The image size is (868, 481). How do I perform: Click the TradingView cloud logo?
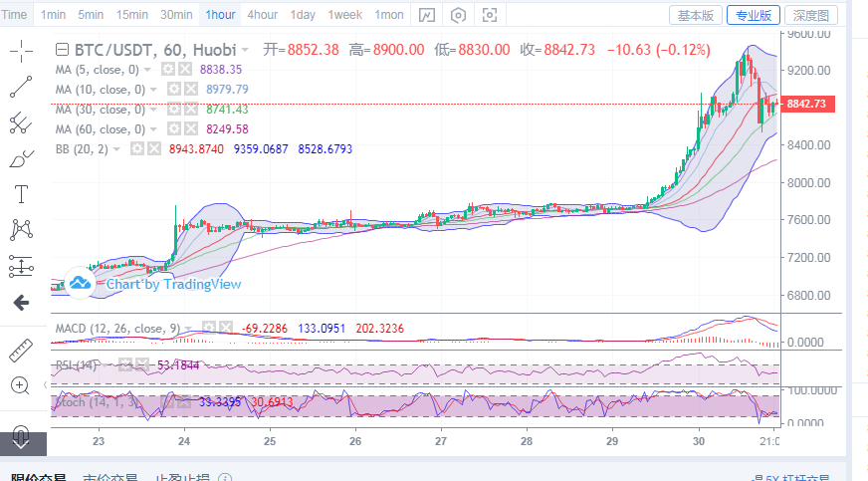coord(80,283)
